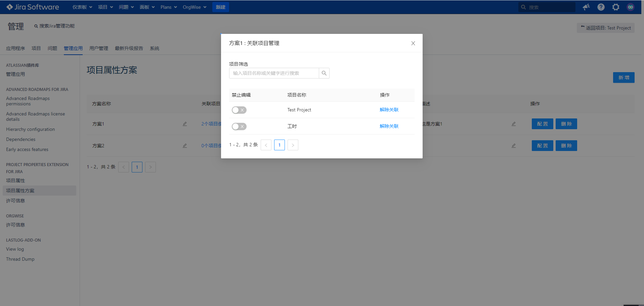Click 解除关联 link for Test Project

[389, 110]
